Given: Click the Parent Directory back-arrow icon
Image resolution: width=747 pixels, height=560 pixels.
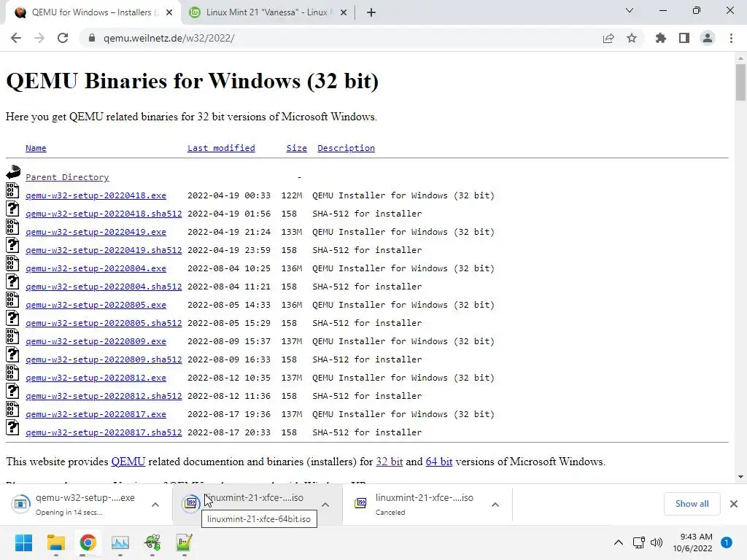Looking at the screenshot, I should (x=13, y=172).
